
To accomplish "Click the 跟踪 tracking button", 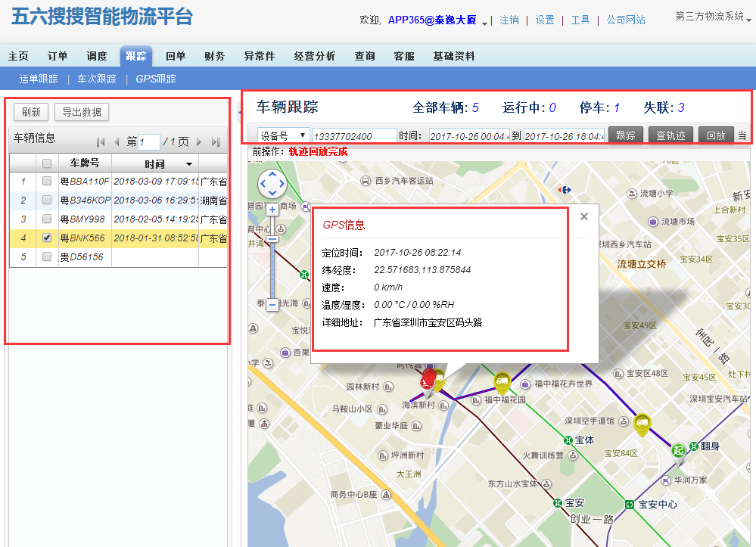I will (625, 135).
